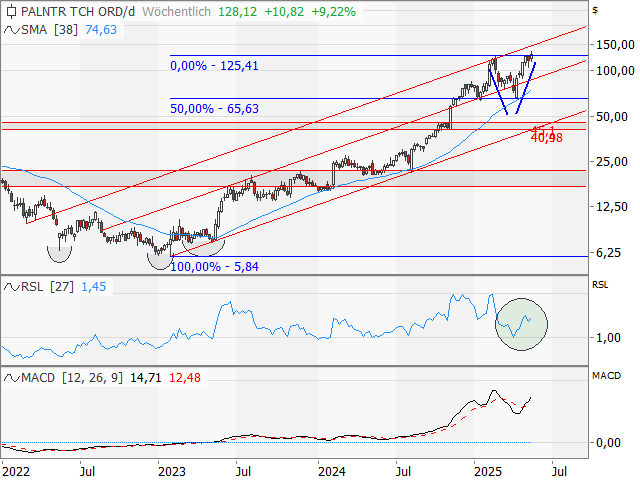Click the blue V-shaped pattern near the price high
Viewport: 640px width, 480px height.
(x=512, y=87)
